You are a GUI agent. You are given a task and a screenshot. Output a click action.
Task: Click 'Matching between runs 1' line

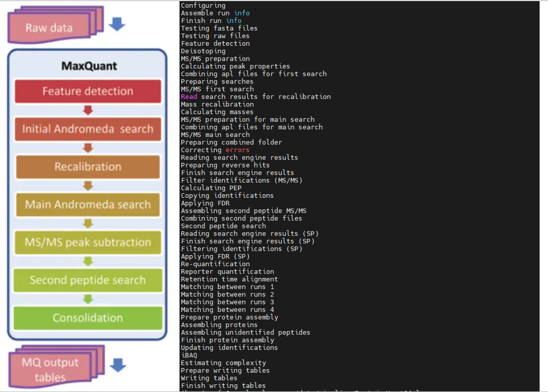[x=228, y=287]
